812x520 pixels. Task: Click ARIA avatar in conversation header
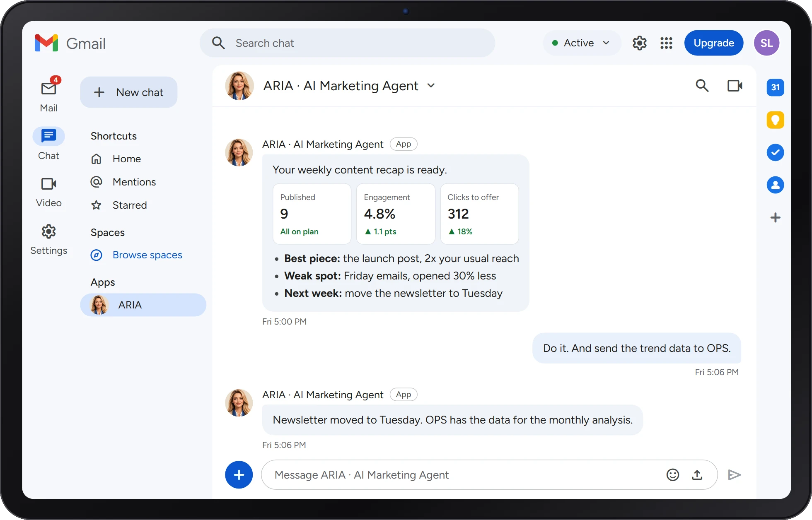pyautogui.click(x=239, y=86)
